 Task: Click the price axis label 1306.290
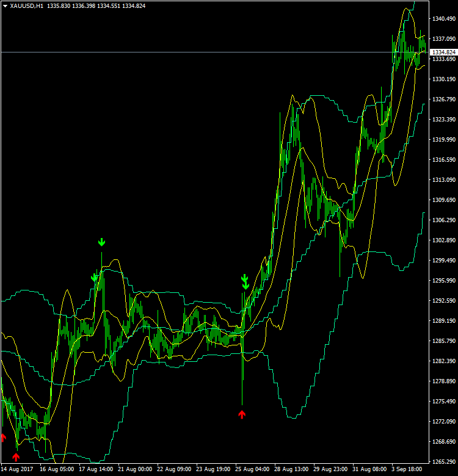444,220
